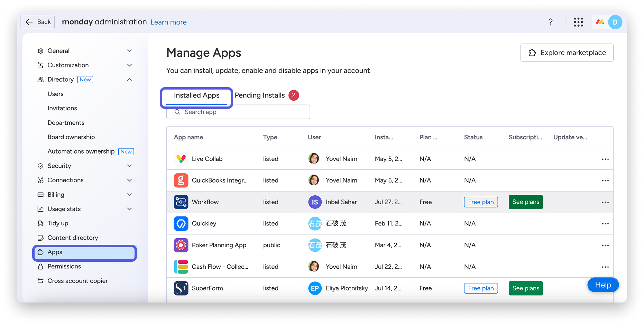This screenshot has height=325, width=644.
Task: Click See plans for Workflow
Action: coord(526,202)
